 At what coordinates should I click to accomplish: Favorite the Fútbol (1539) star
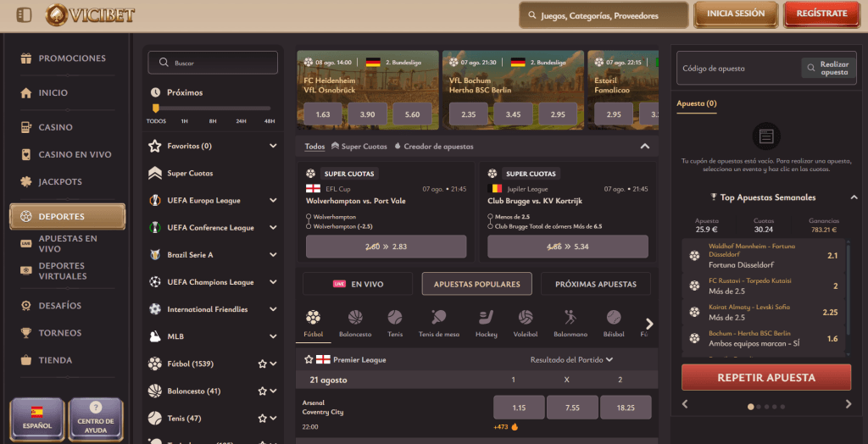263,364
